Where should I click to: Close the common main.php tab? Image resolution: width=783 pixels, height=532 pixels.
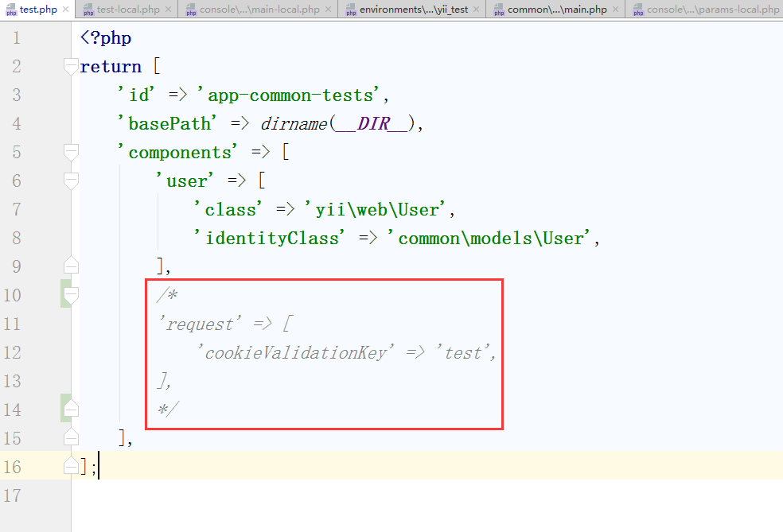pyautogui.click(x=615, y=10)
